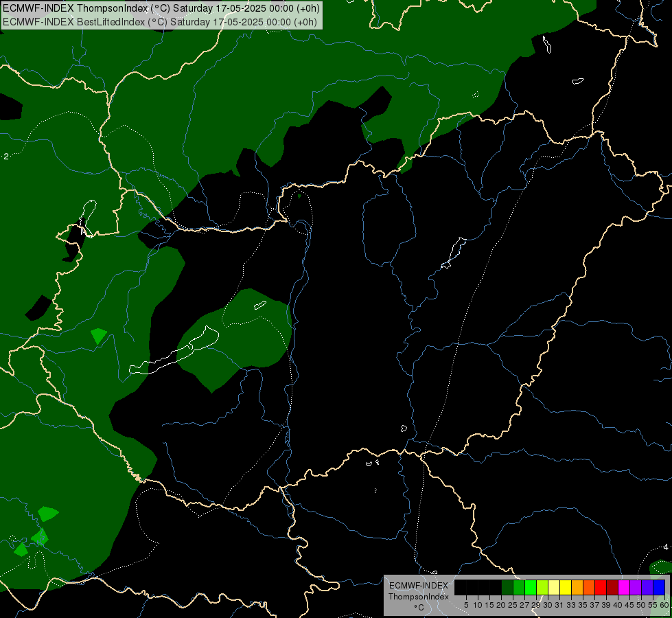Click the dark green 20–25 legend swatch
Viewport: 672px width, 618px height.
(x=507, y=587)
